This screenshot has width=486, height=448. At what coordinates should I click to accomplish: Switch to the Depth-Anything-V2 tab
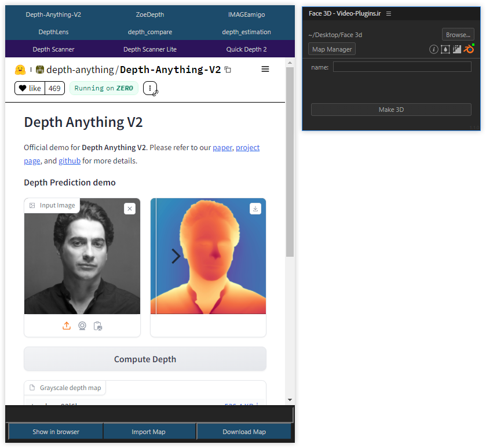53,14
